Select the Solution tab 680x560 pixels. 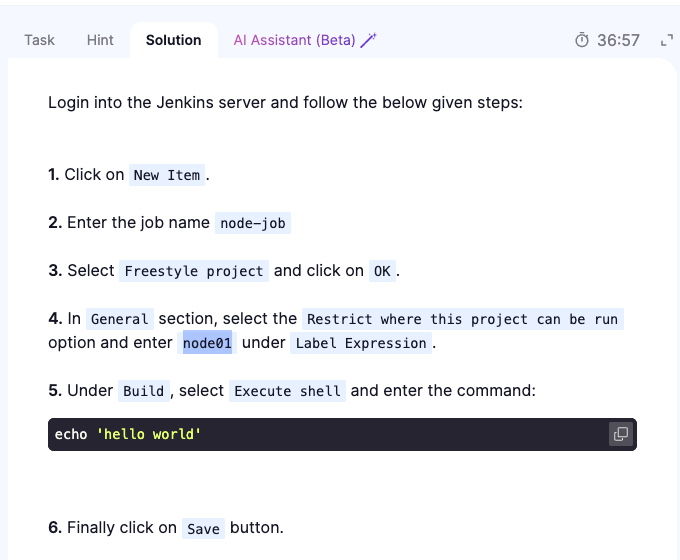point(173,40)
